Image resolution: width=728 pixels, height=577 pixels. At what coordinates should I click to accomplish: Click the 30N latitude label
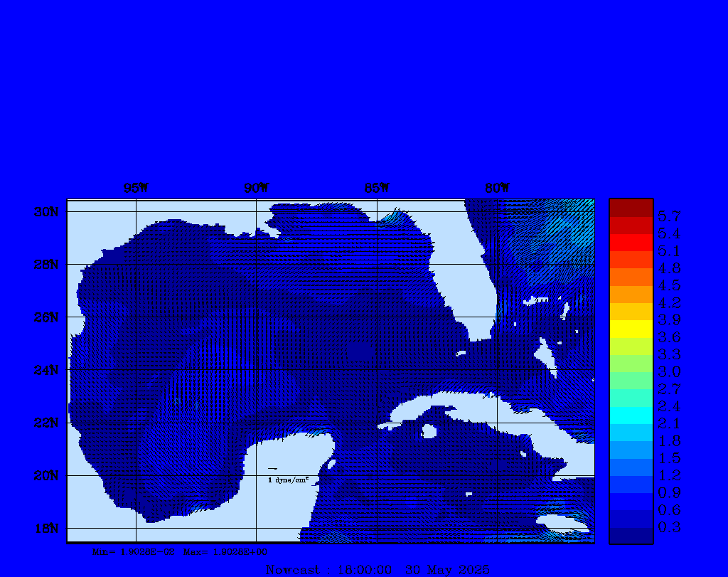48,212
